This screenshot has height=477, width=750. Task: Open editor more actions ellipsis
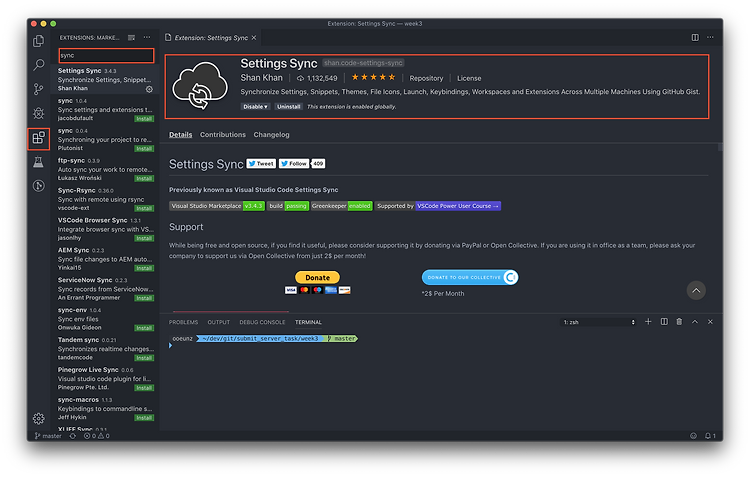click(x=710, y=37)
